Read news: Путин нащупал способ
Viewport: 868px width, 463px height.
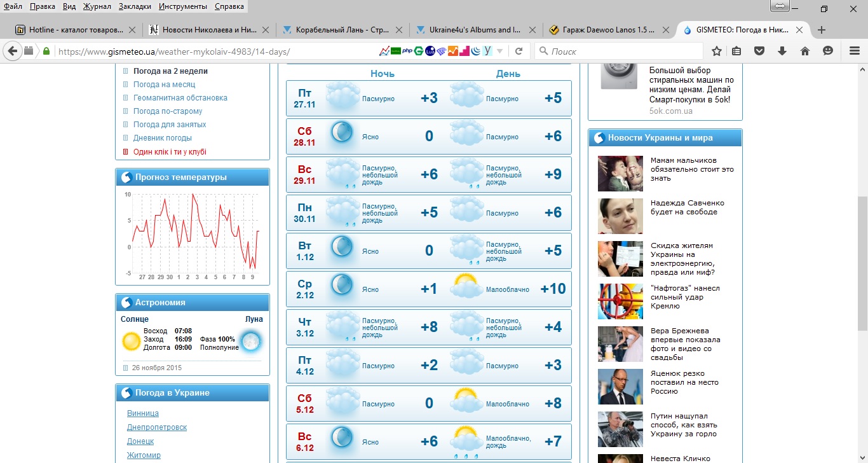(684, 425)
